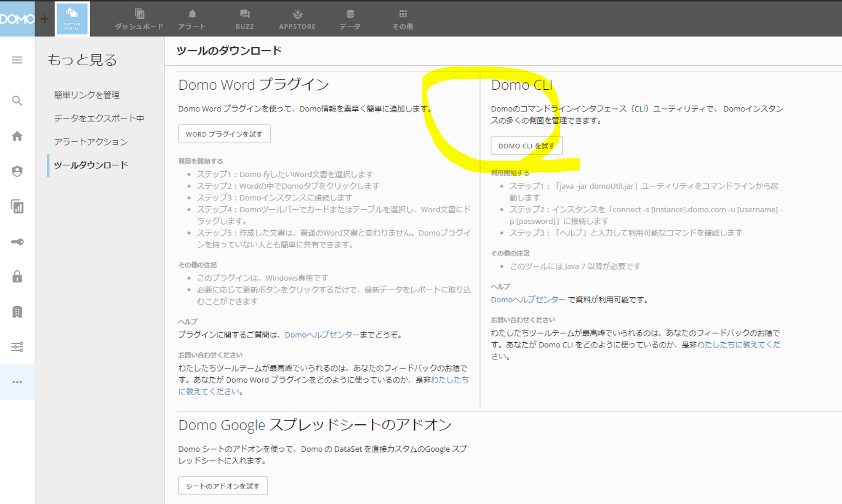Viewport: 842px width, 504px height.
Task: Click WORD プラグインを試す button
Action: point(224,134)
